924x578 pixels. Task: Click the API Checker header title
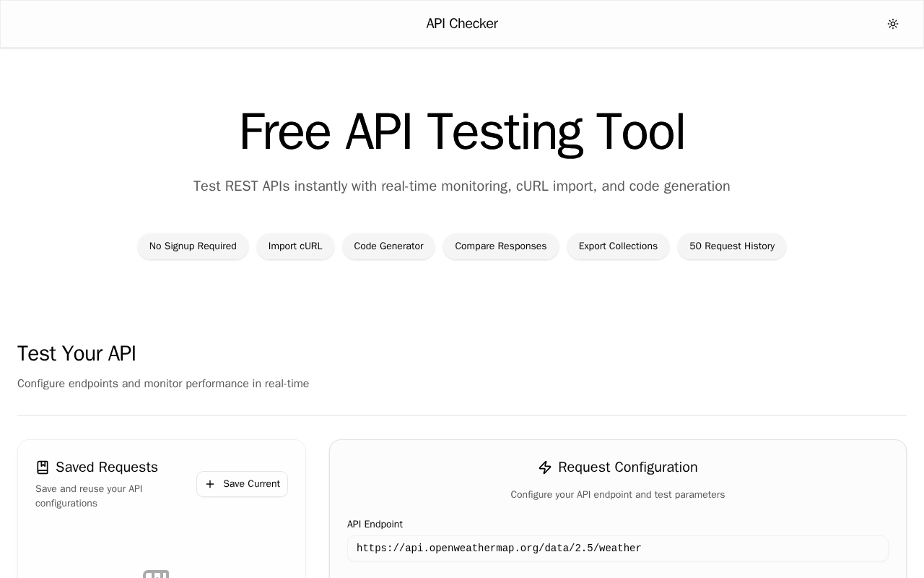click(462, 24)
